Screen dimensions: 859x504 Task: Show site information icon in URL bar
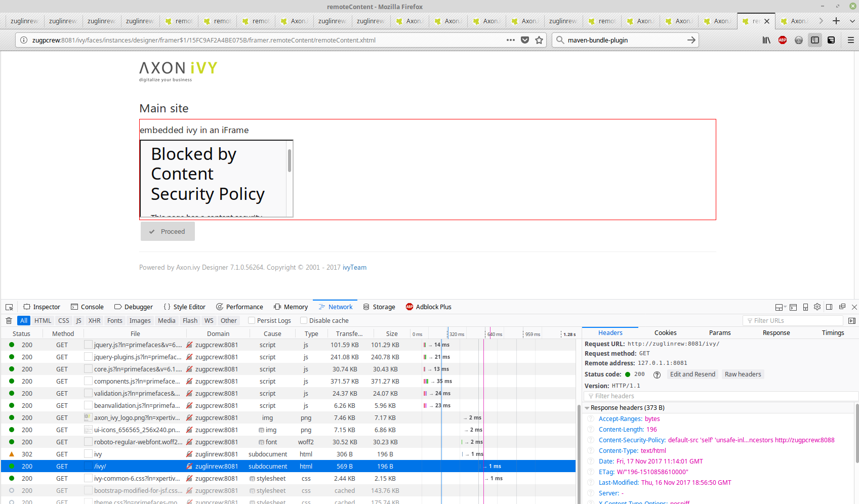click(24, 40)
